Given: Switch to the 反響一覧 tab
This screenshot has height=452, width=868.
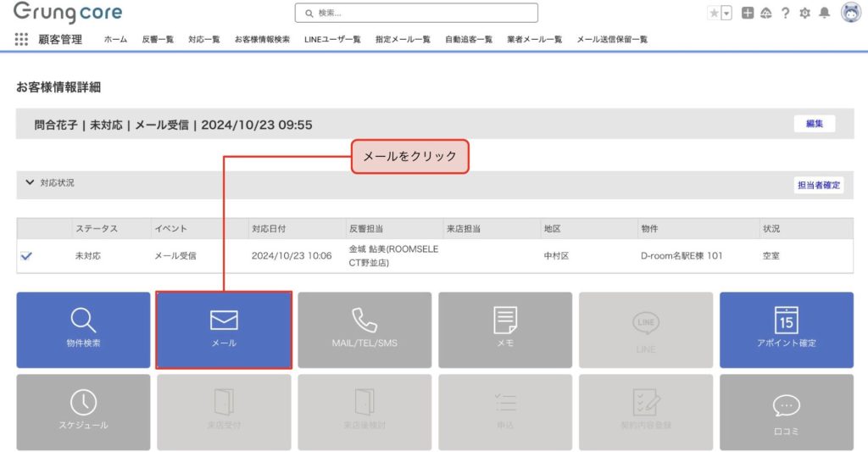Looking at the screenshot, I should [x=158, y=39].
